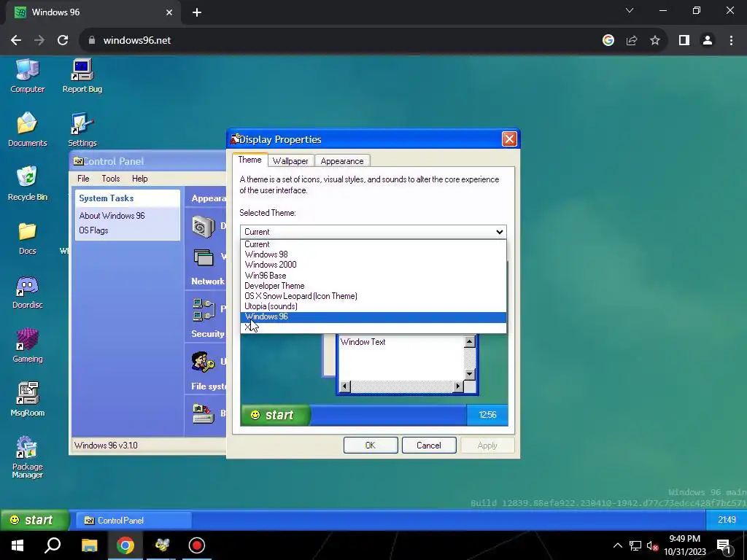Click the host Windows Start logo button
The height and width of the screenshot is (560, 747).
click(18, 545)
